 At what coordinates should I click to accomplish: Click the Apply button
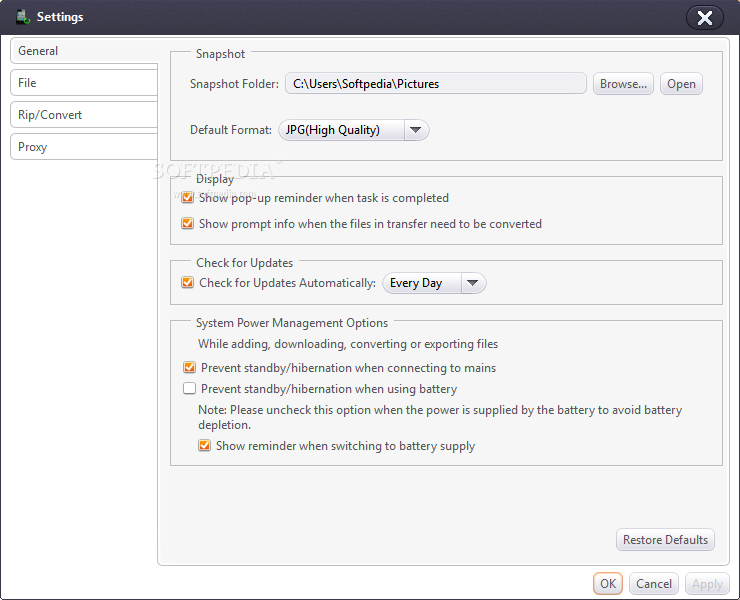tap(707, 584)
